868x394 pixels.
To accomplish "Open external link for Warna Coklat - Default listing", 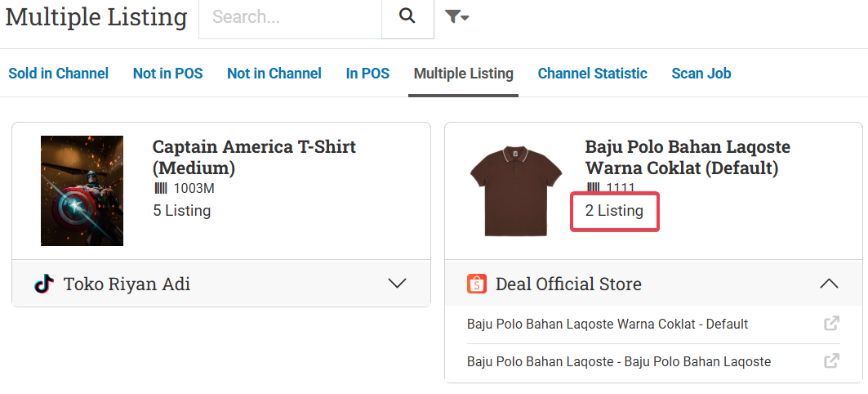I will coord(831,324).
